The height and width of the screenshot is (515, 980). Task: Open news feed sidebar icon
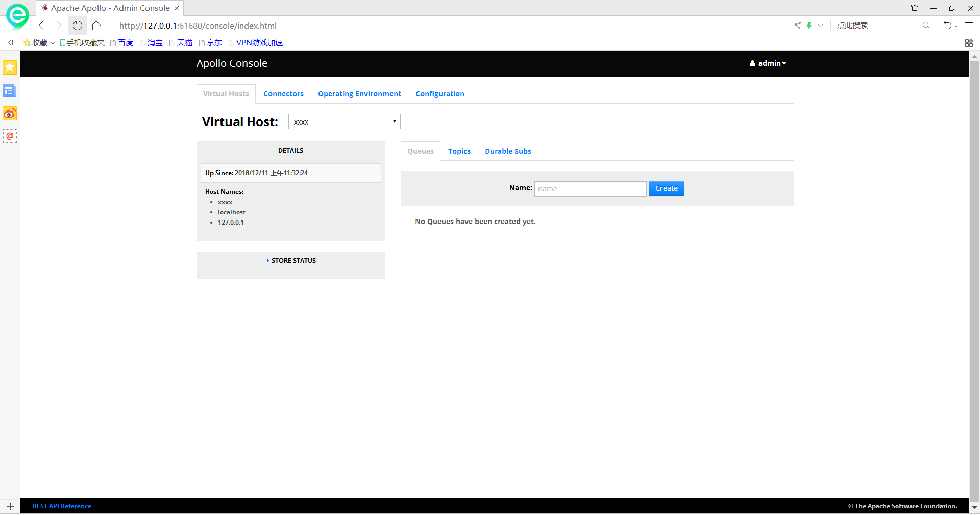[x=10, y=90]
